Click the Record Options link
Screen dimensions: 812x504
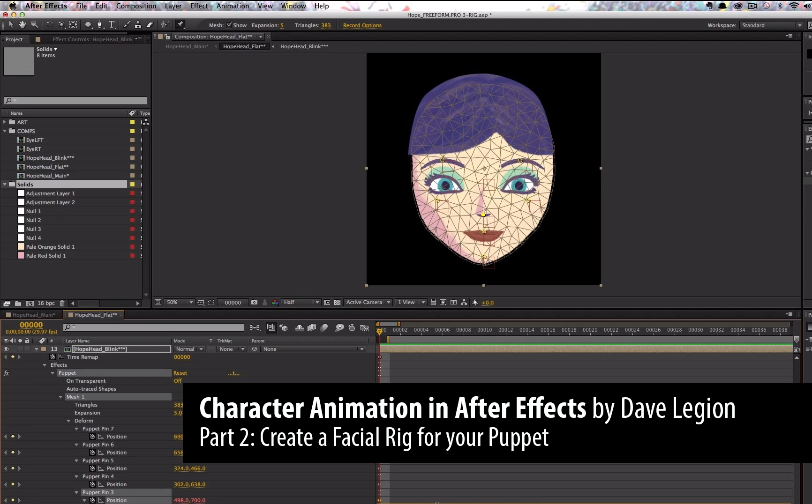click(x=362, y=25)
